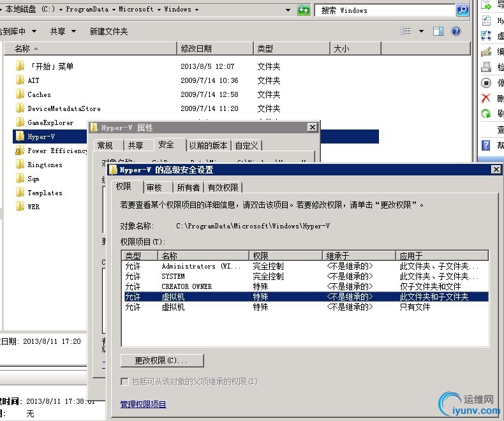Click the Templates folder icon
Viewport: 504px width, 421px height.
click(x=20, y=193)
